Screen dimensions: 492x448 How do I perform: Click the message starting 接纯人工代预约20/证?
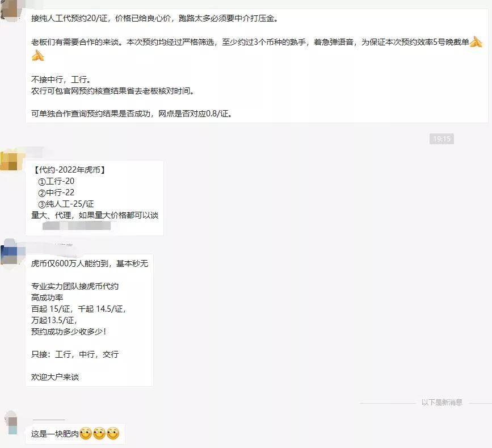click(256, 66)
